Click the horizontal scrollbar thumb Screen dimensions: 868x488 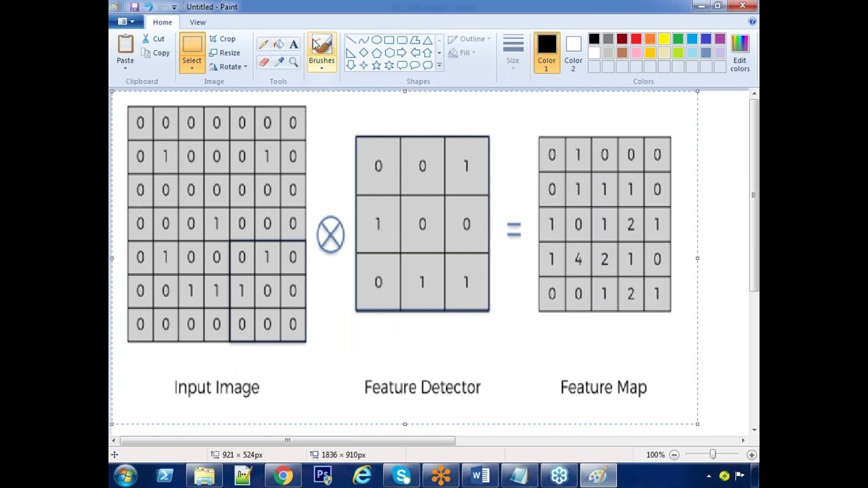[x=288, y=441]
